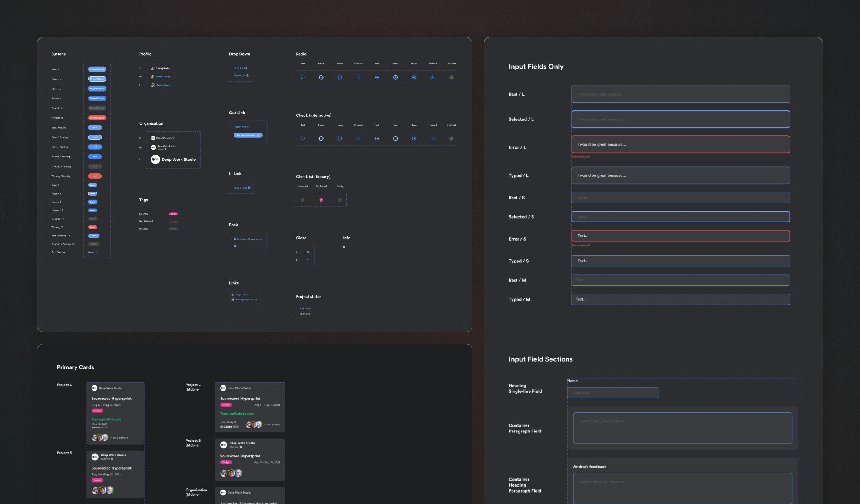Click the Focus checked interactive checkbox
The width and height of the screenshot is (860, 504).
(x=396, y=139)
